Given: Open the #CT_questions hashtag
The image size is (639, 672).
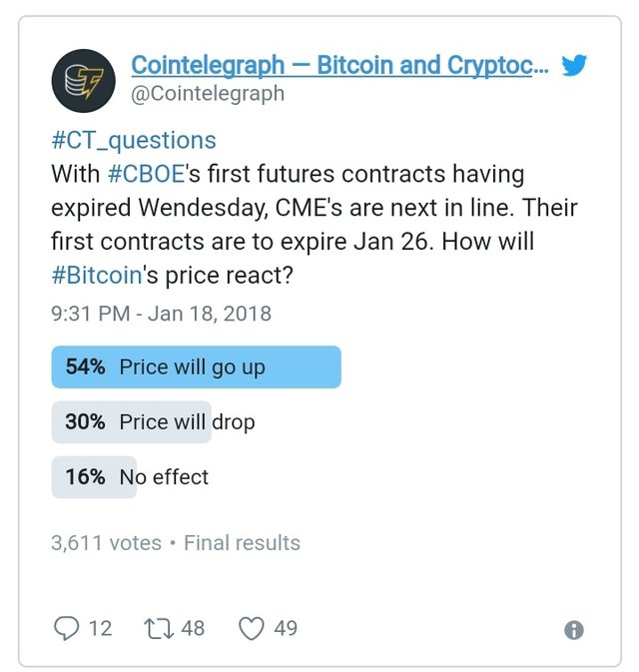Looking at the screenshot, I should pyautogui.click(x=134, y=141).
